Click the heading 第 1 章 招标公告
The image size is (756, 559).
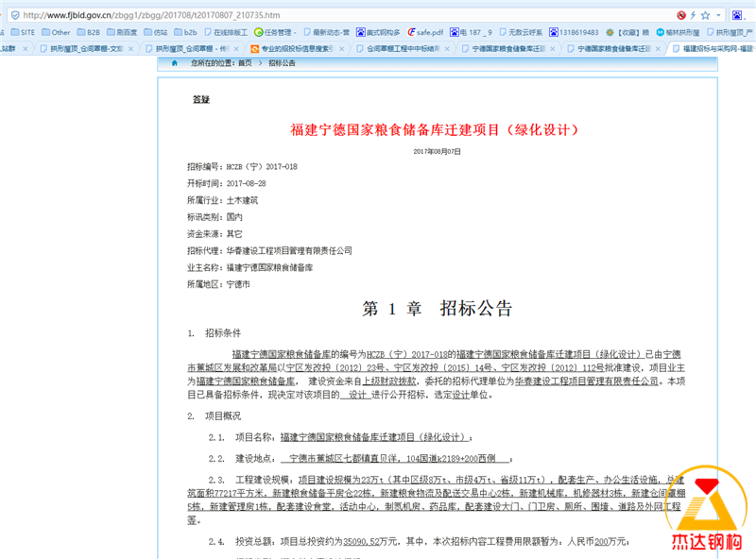coord(438,309)
